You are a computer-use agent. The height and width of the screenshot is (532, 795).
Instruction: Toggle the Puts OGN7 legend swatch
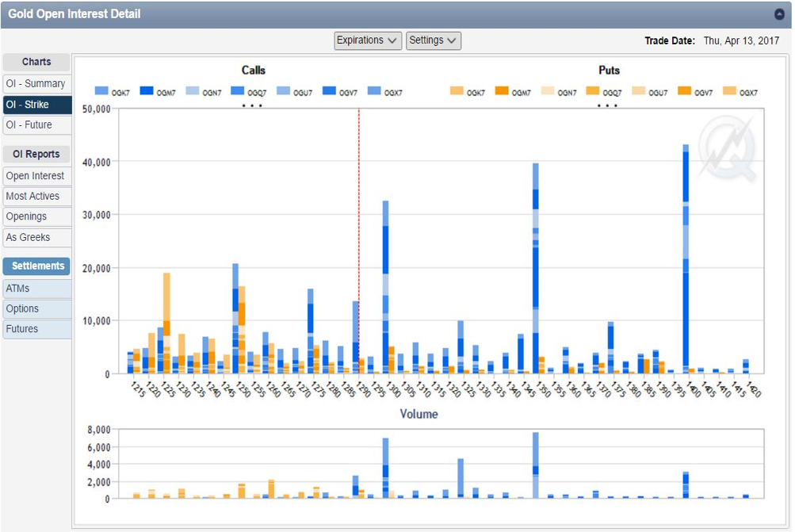(548, 90)
